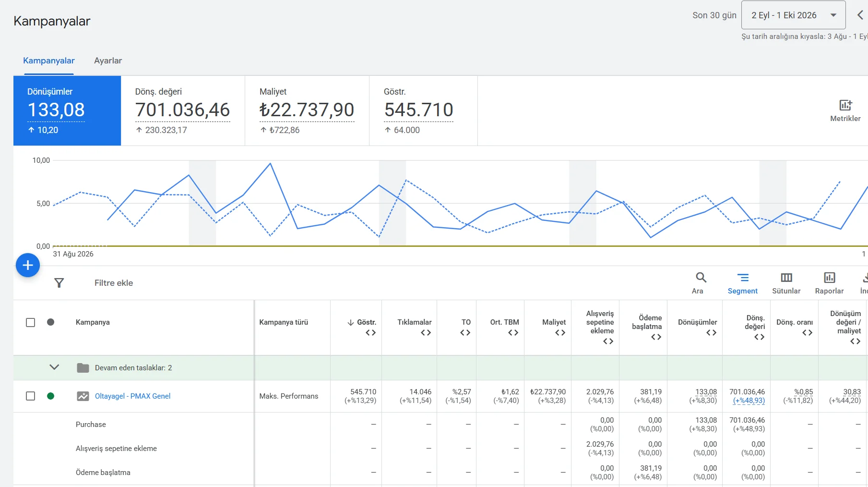Select the Dönüşümler metric card
Screen dimensions: 868x487
67,110
